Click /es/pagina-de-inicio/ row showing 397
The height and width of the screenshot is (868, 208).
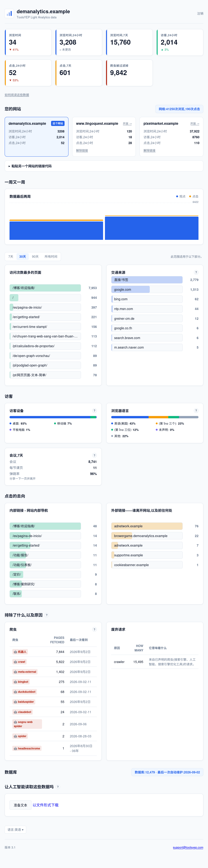click(x=53, y=307)
